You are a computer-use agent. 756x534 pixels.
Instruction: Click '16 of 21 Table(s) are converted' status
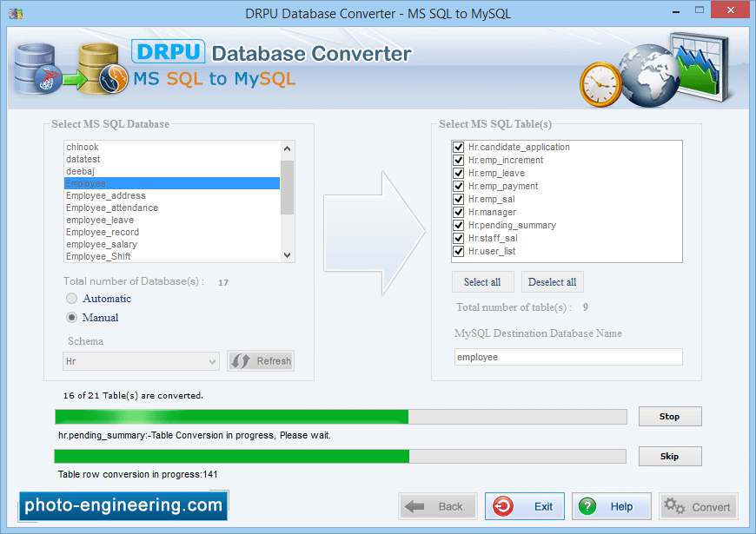coord(133,396)
